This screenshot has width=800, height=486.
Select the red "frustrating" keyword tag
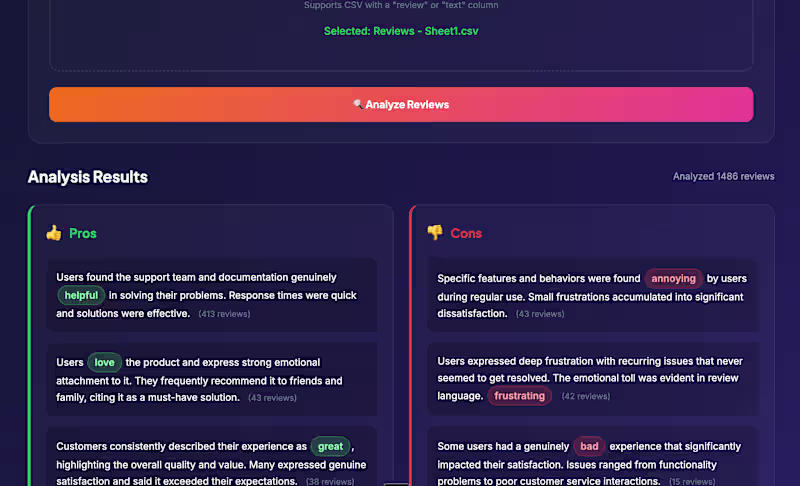point(520,395)
